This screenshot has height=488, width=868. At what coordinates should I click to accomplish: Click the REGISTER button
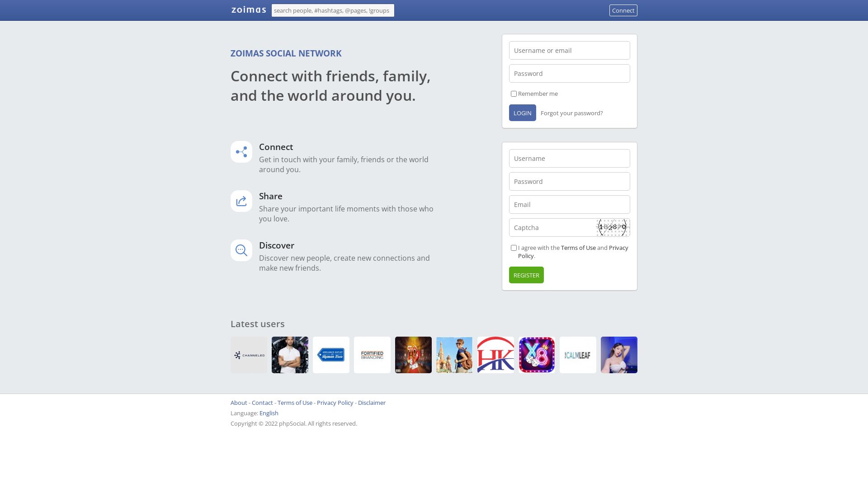(526, 275)
